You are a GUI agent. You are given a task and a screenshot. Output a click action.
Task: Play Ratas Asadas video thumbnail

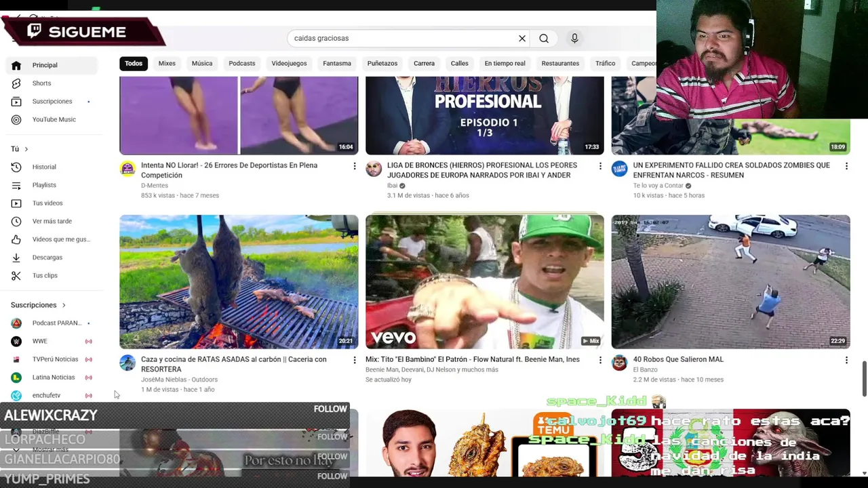coord(239,282)
